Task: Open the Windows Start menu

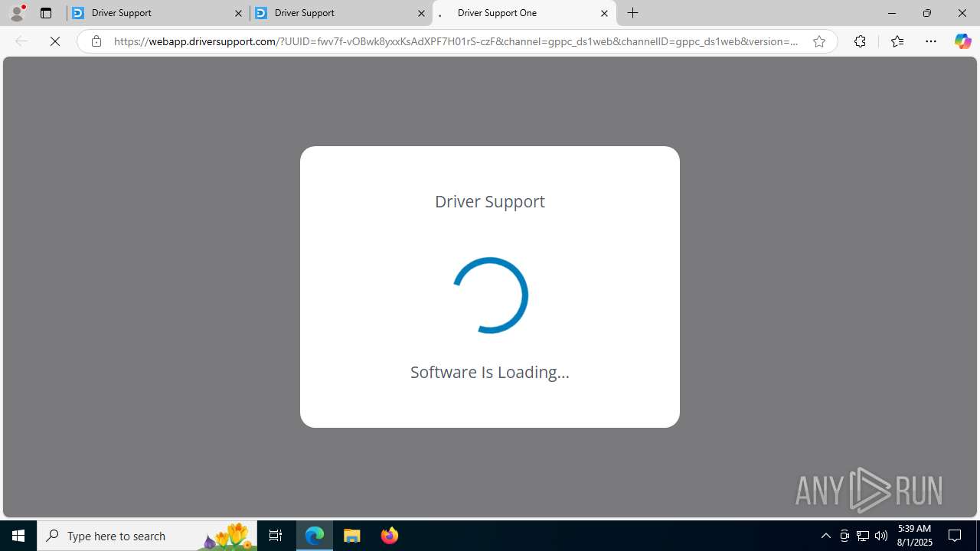Action: tap(18, 536)
